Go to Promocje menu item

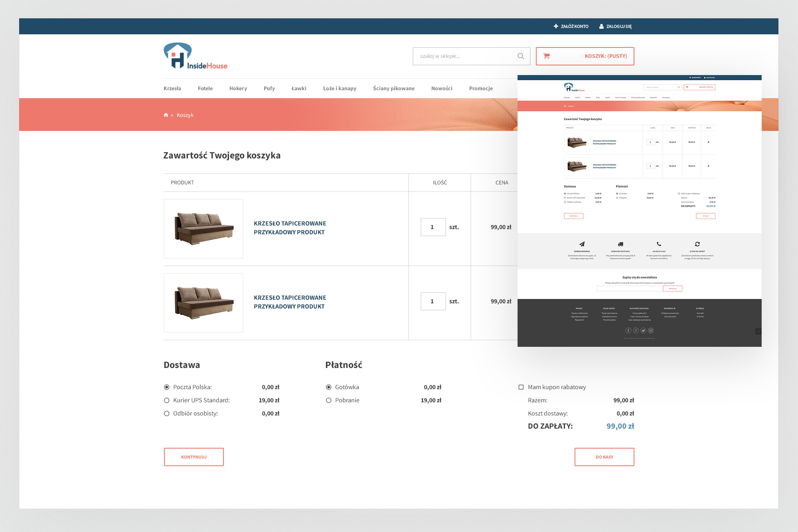tap(481, 89)
